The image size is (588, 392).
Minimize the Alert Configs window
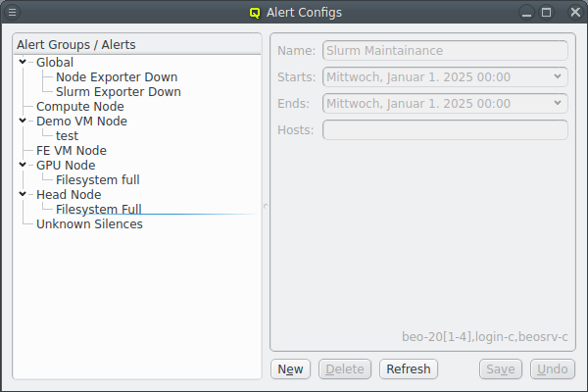pos(526,13)
